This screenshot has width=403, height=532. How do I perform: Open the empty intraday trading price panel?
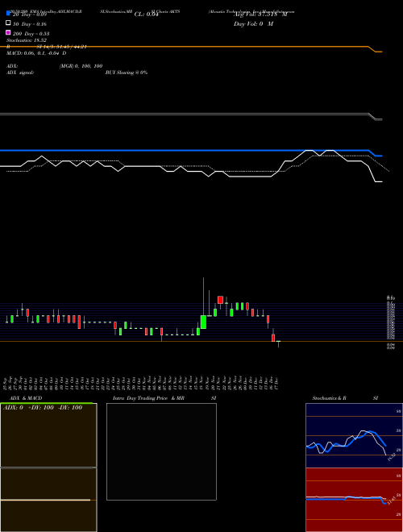click(161, 451)
